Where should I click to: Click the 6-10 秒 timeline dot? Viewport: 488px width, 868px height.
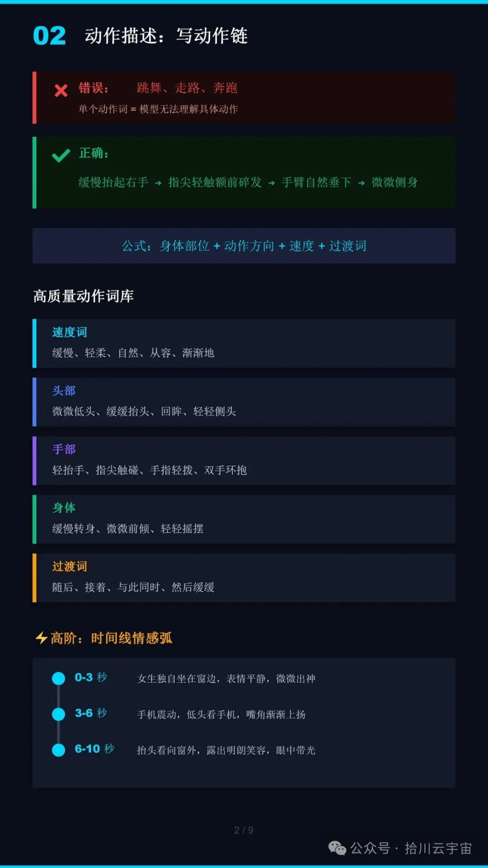[x=59, y=750]
